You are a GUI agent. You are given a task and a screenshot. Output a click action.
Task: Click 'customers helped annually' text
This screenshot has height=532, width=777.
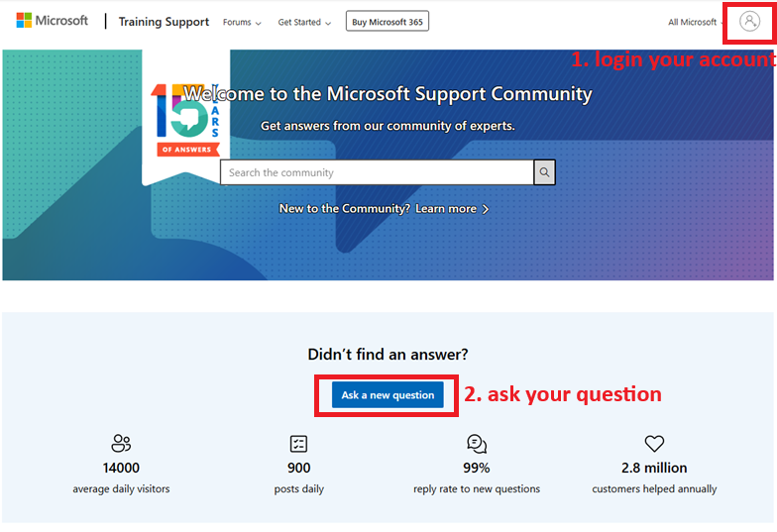654,489
